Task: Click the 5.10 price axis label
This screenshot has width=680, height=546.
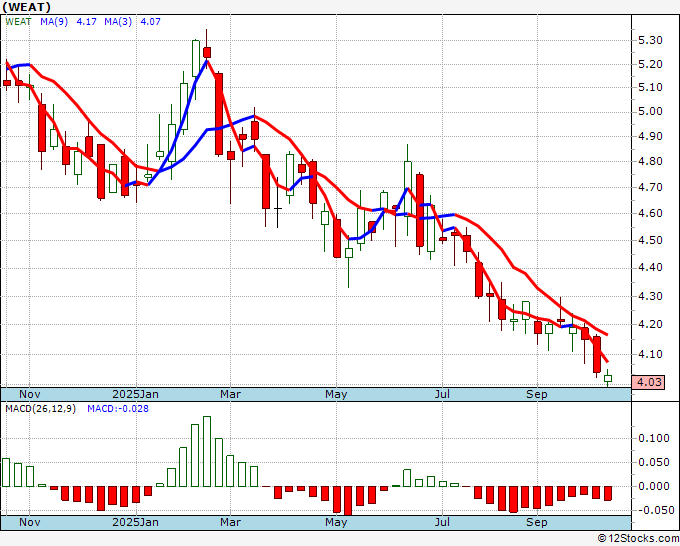Action: tap(651, 87)
